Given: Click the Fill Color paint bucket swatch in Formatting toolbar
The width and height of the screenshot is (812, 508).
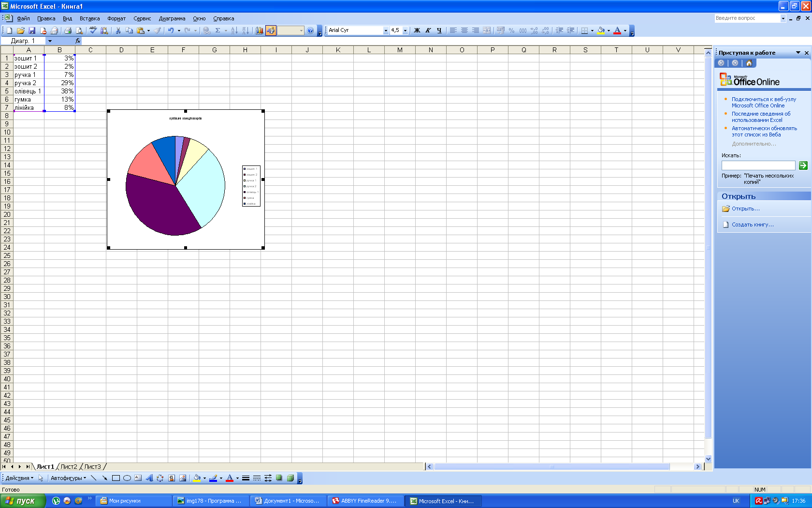Looking at the screenshot, I should coord(601,30).
